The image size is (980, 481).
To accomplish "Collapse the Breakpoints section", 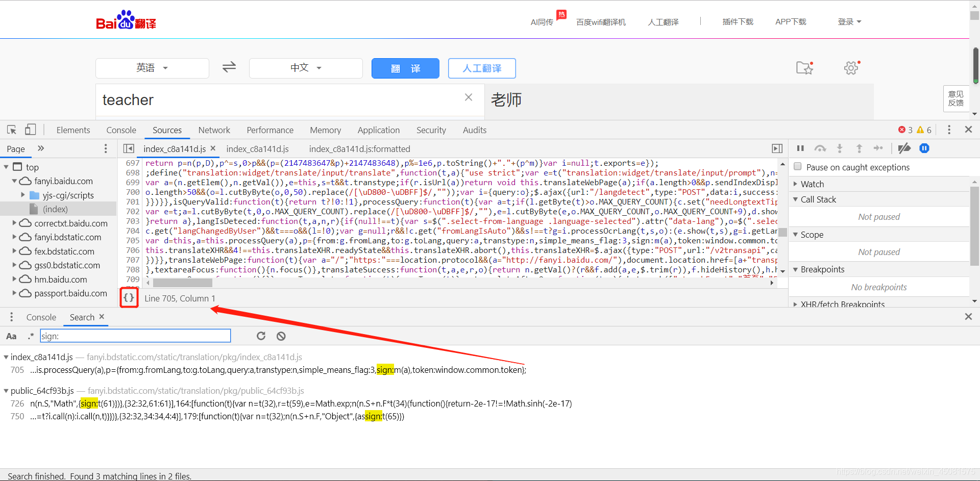I will (x=795, y=269).
